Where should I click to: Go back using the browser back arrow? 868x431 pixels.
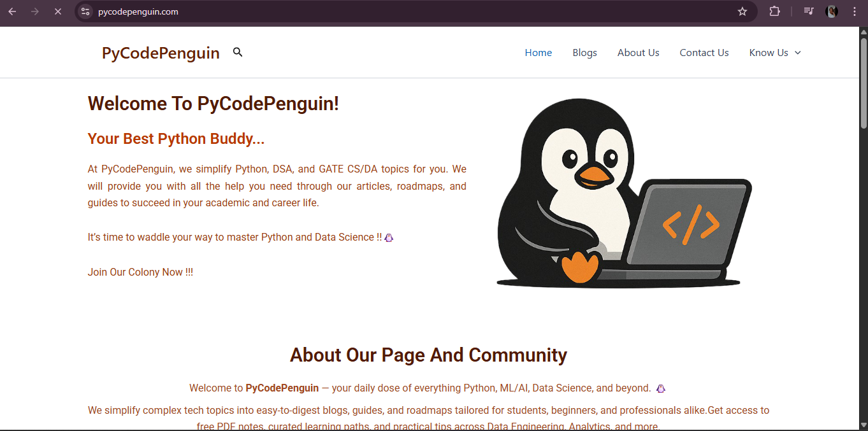tap(12, 11)
